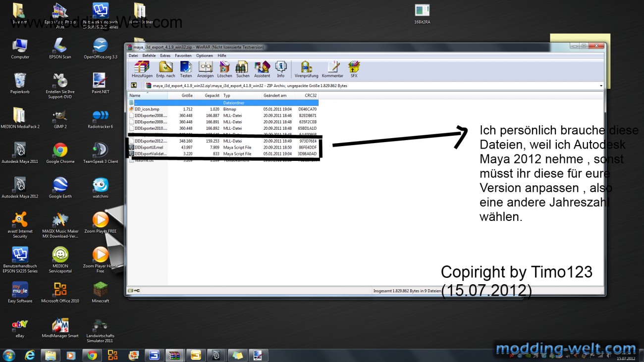This screenshot has height=362, width=644.
Task: Click the Windows Explorer folder taskbar icon
Action: pyautogui.click(x=50, y=355)
